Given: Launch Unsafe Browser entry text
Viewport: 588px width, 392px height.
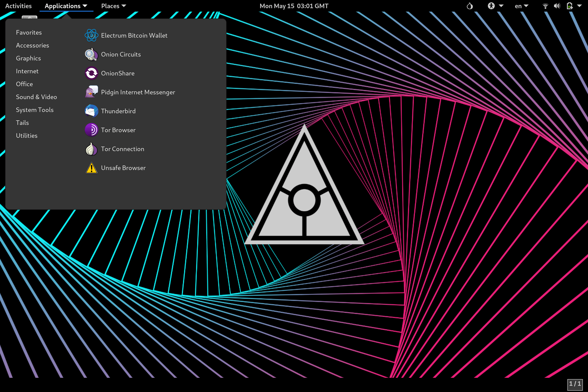Looking at the screenshot, I should pos(123,168).
